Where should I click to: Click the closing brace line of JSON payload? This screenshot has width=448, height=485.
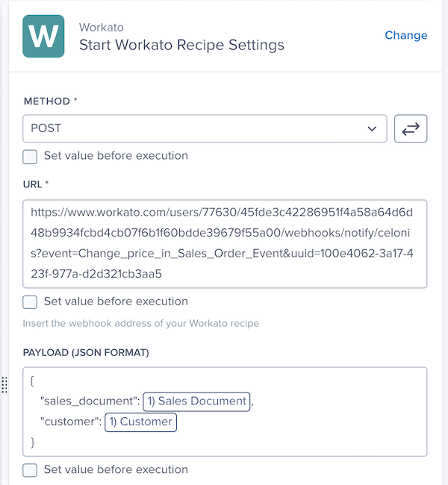pos(33,442)
